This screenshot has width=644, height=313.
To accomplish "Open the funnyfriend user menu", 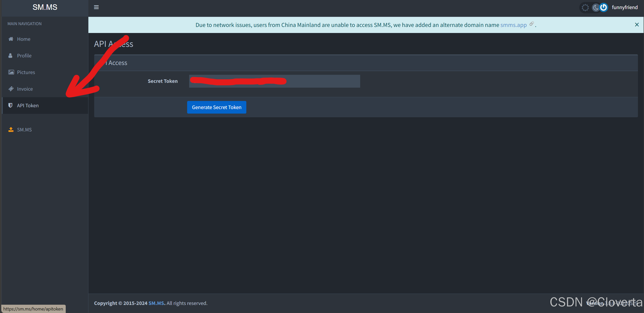I will (625, 7).
